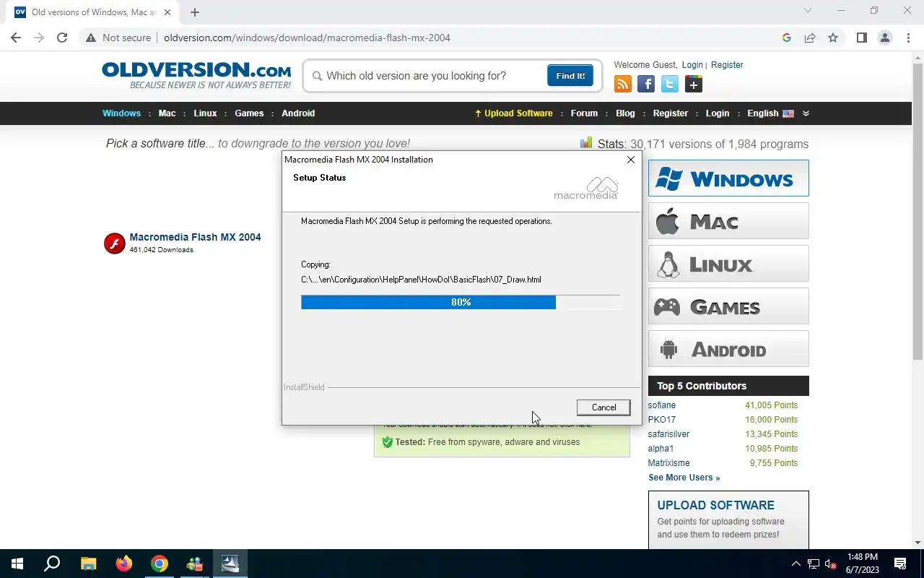
Task: Open the Facebook icon link
Action: click(646, 85)
